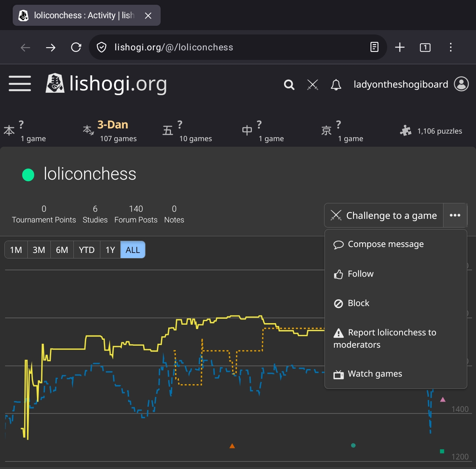View the 140 Forum Posts
Image resolution: width=476 pixels, height=469 pixels.
click(136, 214)
